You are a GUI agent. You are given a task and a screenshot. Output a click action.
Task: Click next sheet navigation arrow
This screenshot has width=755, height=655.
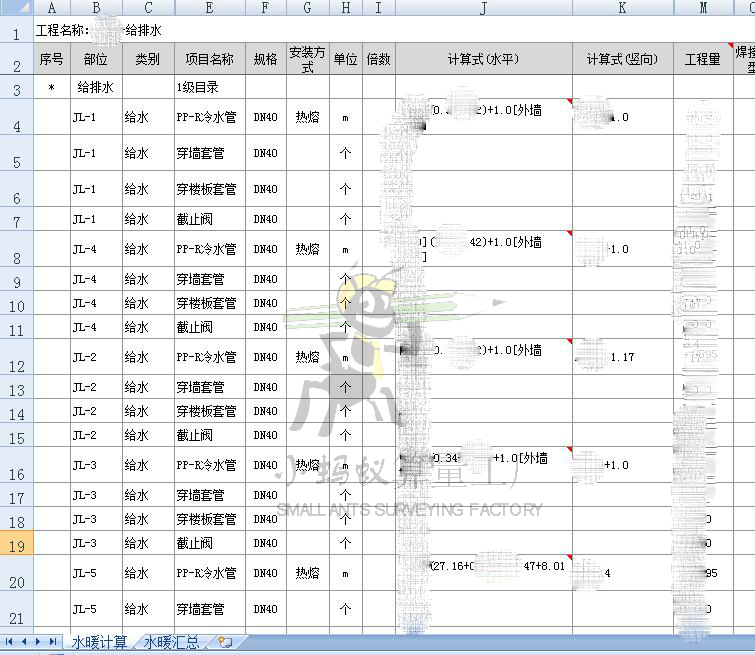tap(39, 642)
